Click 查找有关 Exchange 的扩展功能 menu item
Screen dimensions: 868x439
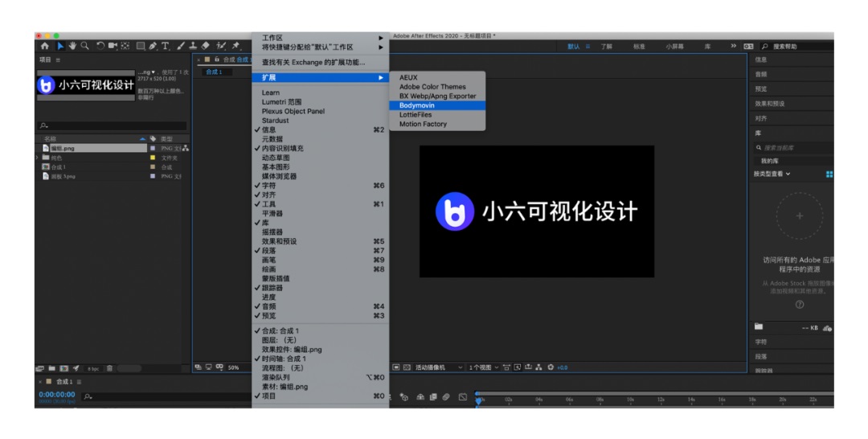tap(321, 63)
